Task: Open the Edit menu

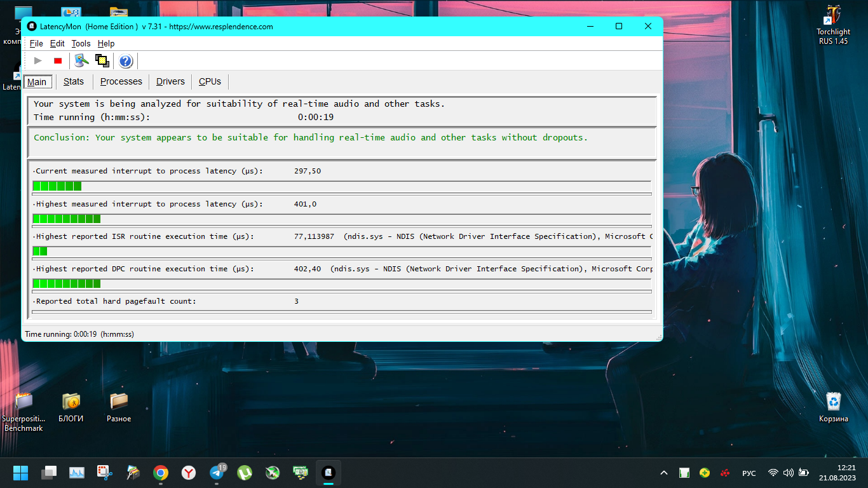Action: (57, 43)
